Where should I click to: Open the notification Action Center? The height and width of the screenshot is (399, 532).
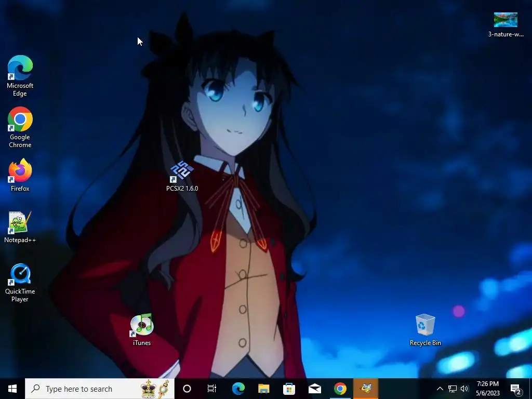click(516, 389)
